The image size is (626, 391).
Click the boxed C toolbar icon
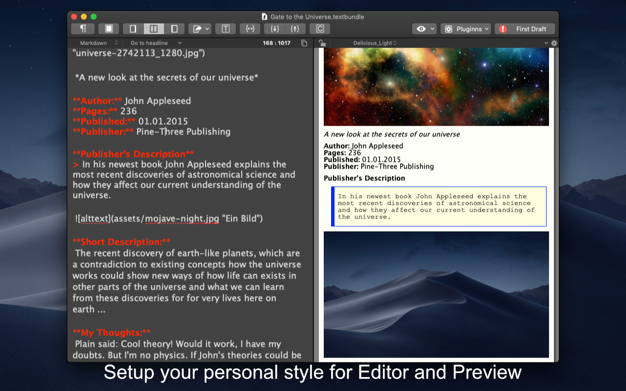pos(320,29)
